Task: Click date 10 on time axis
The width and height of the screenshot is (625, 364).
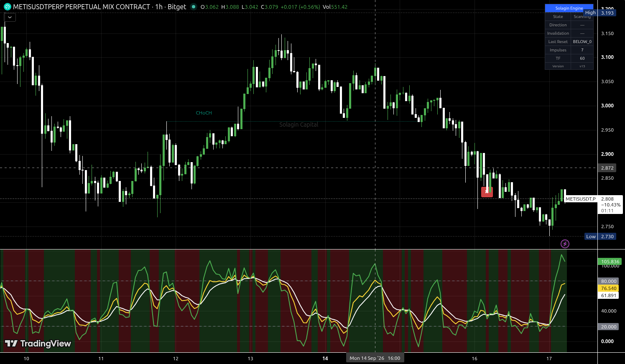Action: click(26, 359)
